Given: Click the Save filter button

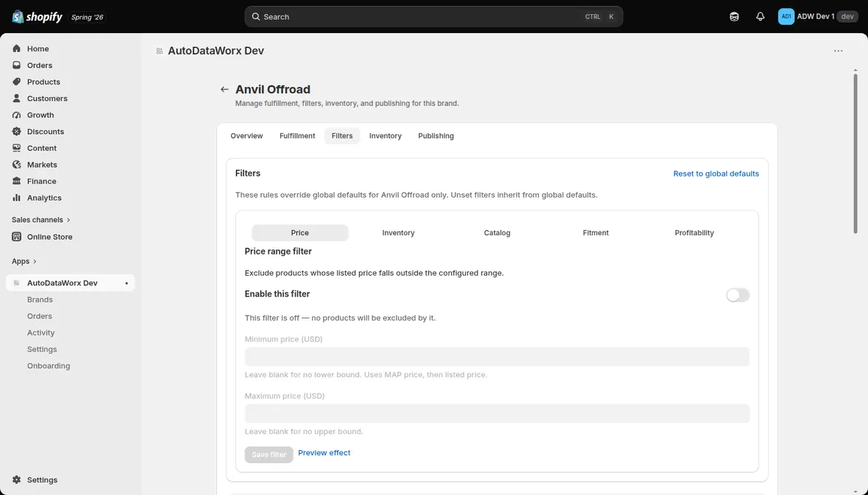Looking at the screenshot, I should 269,455.
